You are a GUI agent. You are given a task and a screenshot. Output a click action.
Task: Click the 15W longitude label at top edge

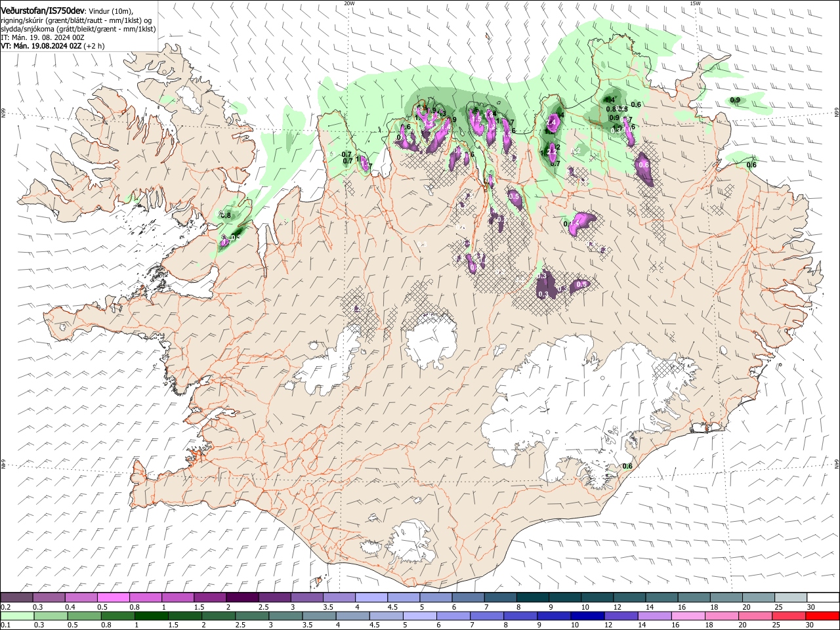click(x=695, y=3)
